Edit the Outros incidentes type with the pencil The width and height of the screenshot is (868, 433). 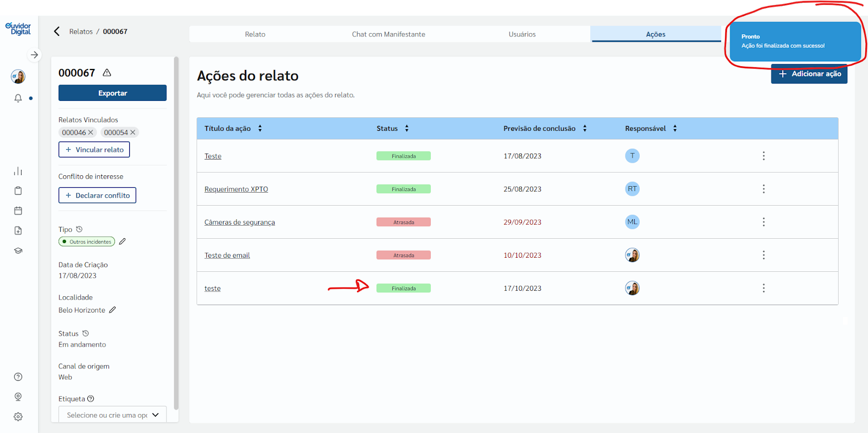(123, 241)
